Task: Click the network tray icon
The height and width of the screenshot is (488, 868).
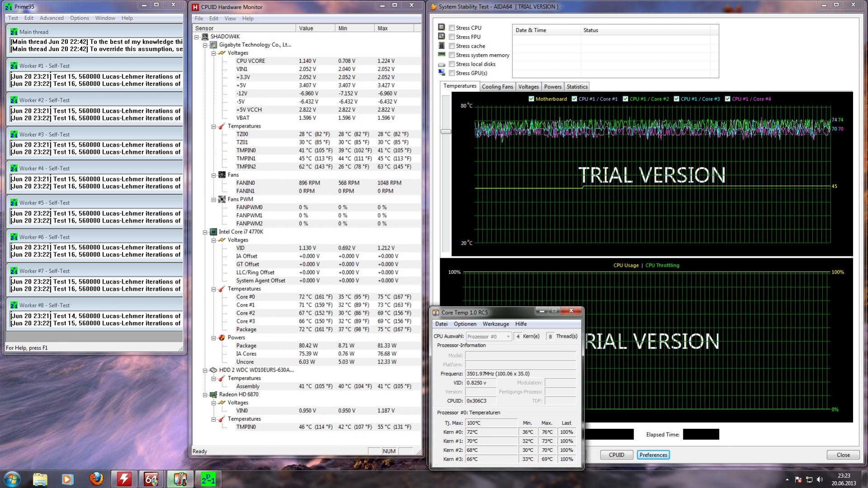Action: [809, 479]
